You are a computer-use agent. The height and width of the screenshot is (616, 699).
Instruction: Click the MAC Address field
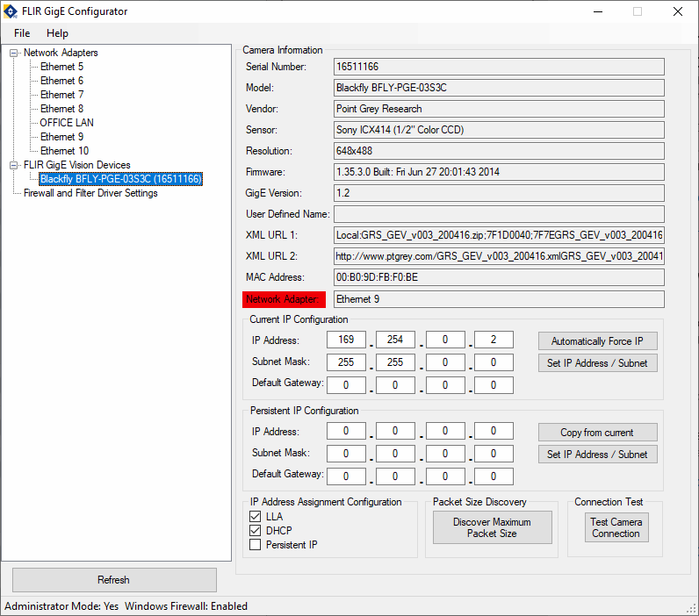pyautogui.click(x=499, y=277)
